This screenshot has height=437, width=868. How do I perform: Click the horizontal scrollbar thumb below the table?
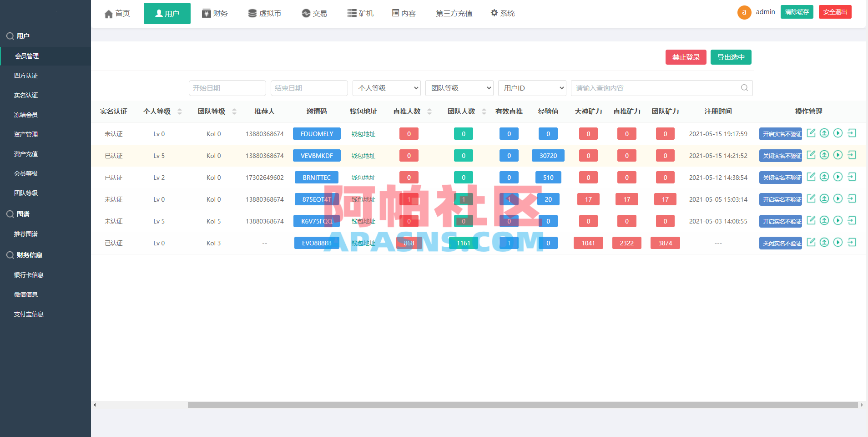click(x=523, y=405)
